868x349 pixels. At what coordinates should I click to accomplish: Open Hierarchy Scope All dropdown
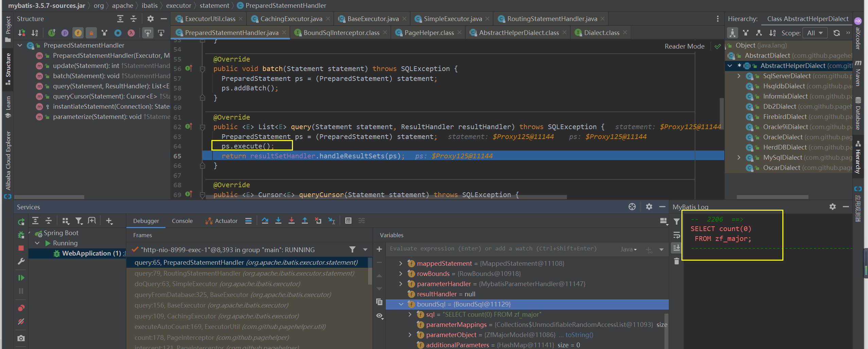tap(815, 33)
